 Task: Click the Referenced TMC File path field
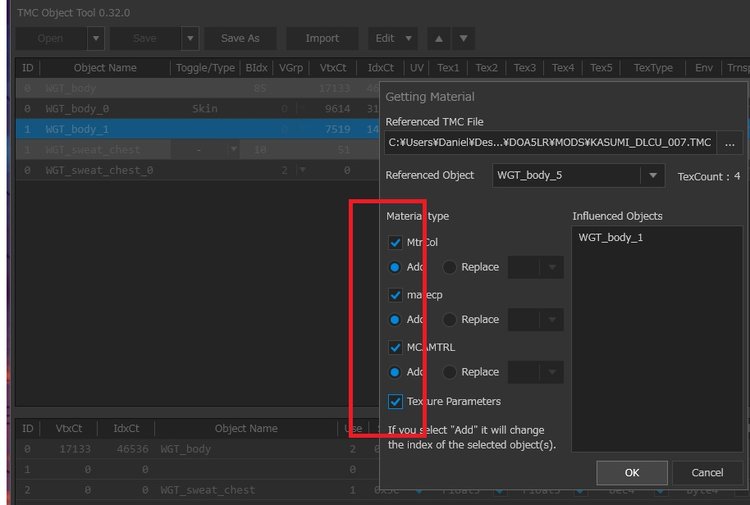click(548, 142)
